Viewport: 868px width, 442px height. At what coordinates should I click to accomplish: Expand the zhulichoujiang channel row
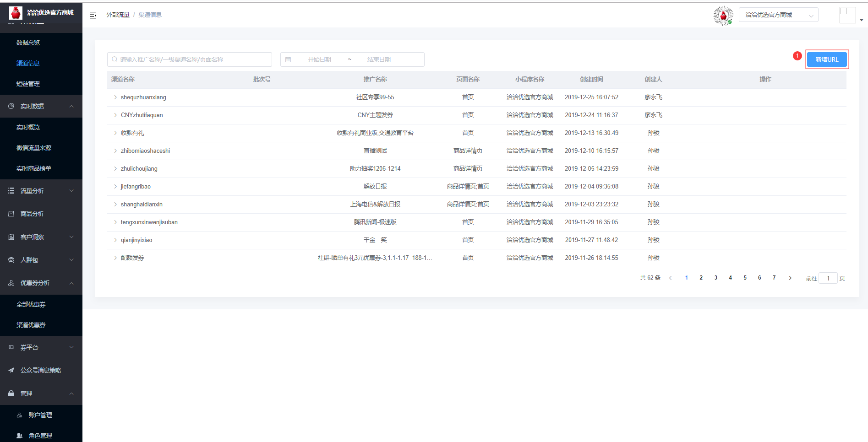115,169
